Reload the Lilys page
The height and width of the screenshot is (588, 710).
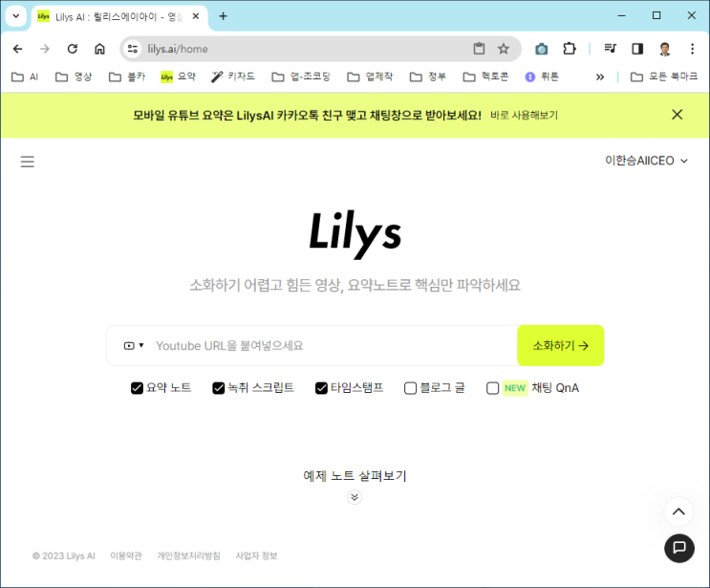(73, 49)
